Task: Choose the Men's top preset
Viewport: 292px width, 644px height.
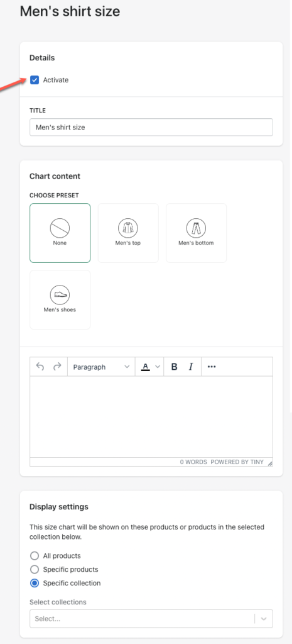Action: (128, 233)
